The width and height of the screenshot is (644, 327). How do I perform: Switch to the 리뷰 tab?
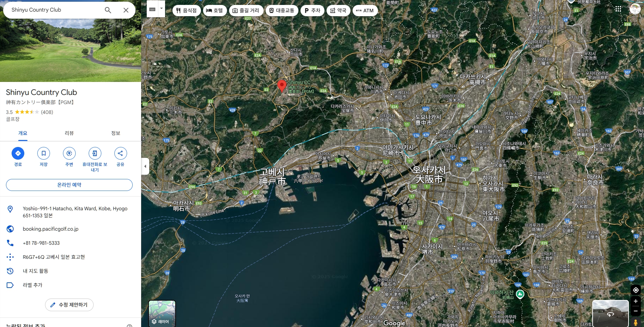pyautogui.click(x=69, y=133)
